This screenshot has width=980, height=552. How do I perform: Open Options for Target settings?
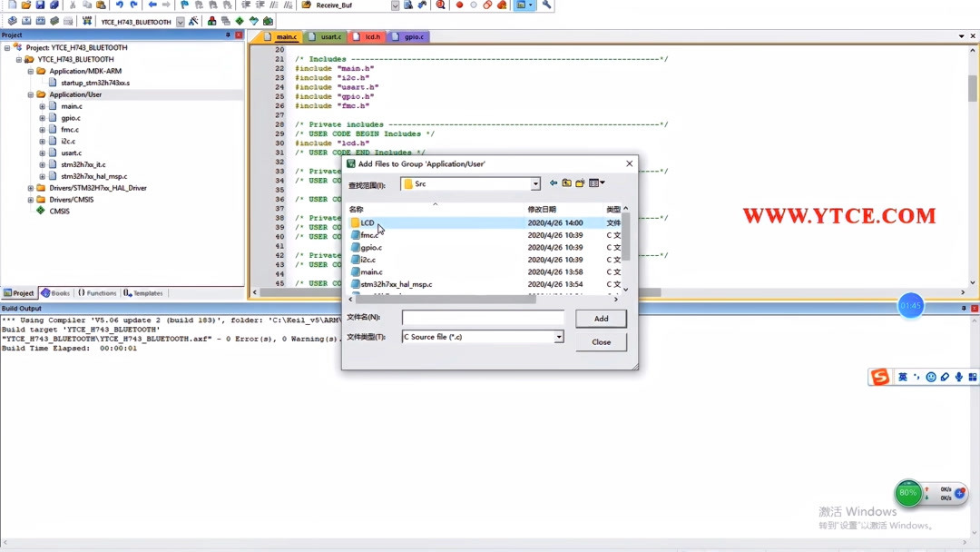(x=192, y=20)
